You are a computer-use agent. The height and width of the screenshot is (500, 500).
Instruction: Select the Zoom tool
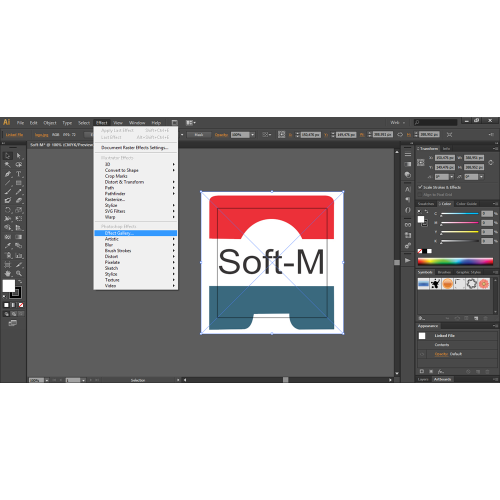pos(19,274)
